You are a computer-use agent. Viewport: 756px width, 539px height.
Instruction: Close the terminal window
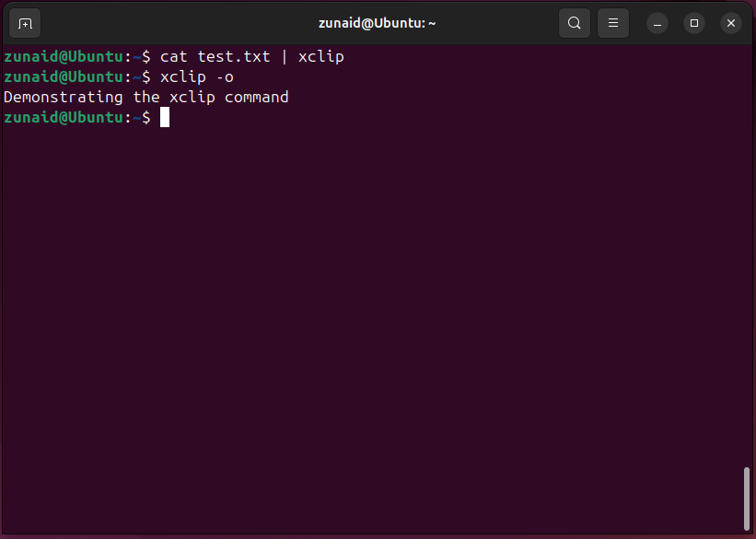pos(730,23)
